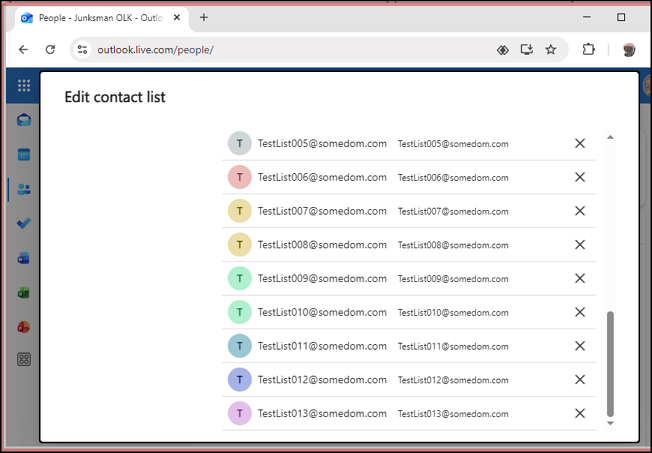
Task: Remove TestList008@somedom.com from the list
Action: click(x=580, y=245)
